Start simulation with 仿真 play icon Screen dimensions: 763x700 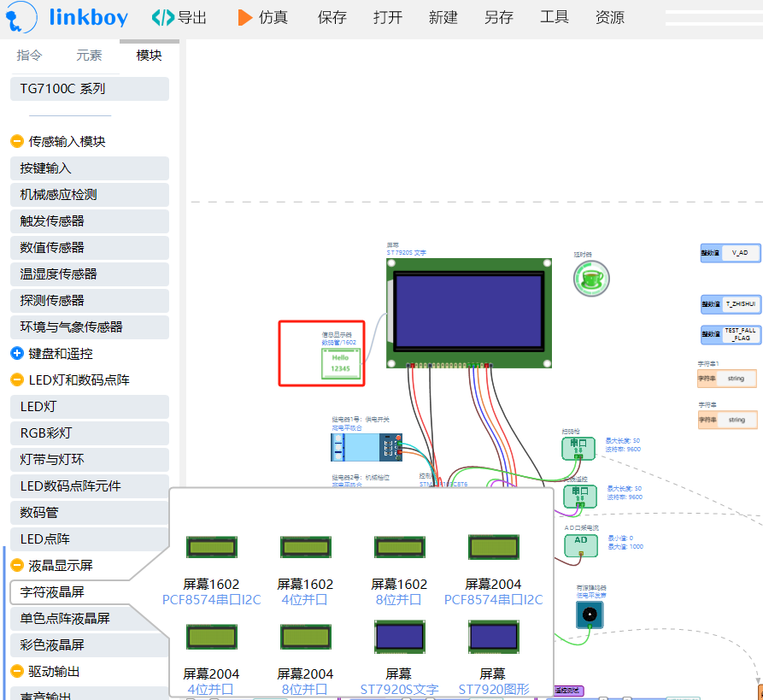pos(244,18)
